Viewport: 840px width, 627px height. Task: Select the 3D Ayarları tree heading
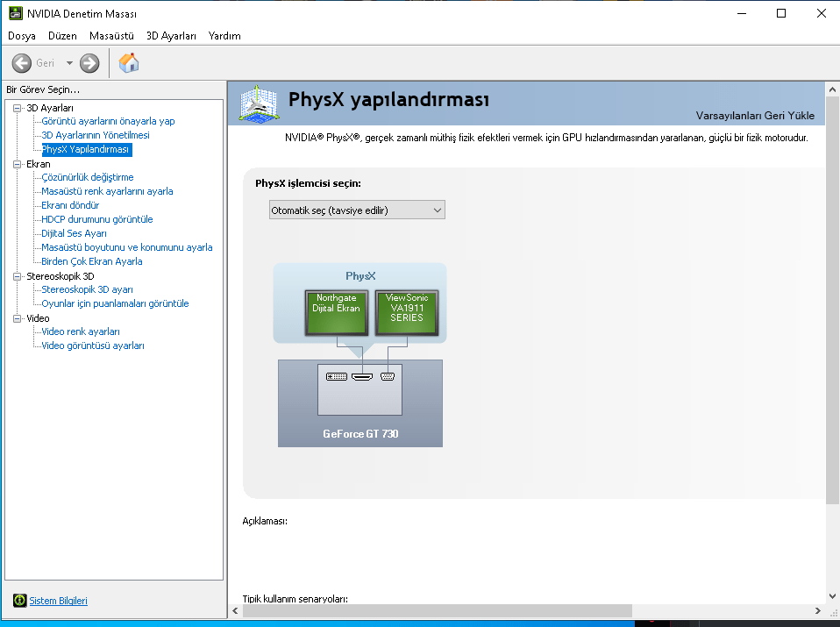(50, 108)
